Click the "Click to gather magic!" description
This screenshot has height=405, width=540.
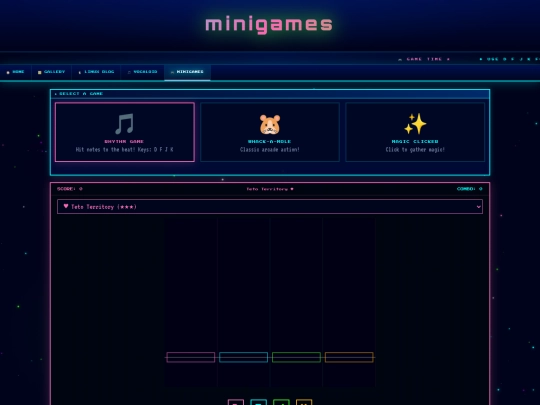pos(415,149)
